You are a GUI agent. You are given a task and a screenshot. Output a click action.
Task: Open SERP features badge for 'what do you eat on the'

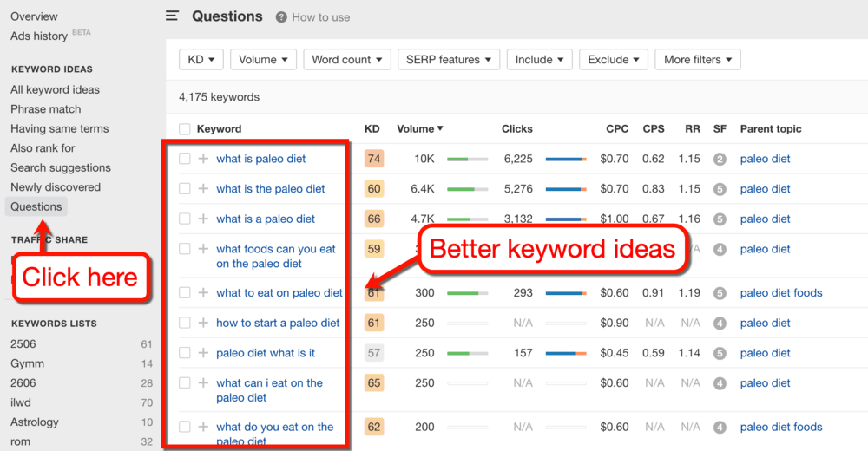pyautogui.click(x=720, y=427)
